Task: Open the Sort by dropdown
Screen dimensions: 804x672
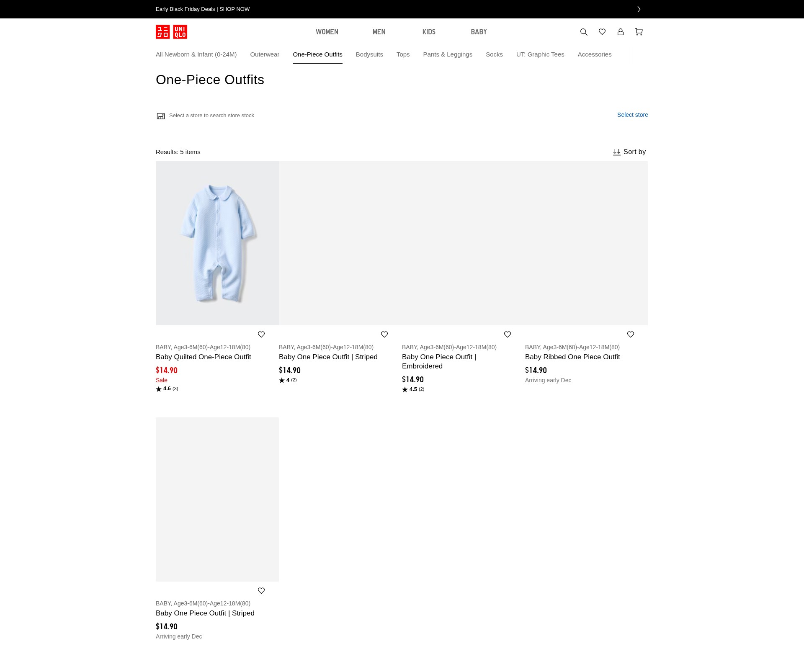Action: point(629,152)
